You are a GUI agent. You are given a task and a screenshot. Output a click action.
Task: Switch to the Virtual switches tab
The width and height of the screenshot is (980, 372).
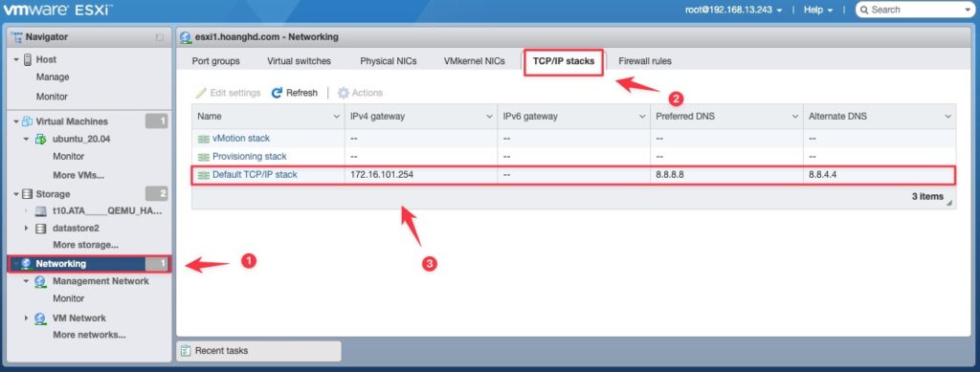[299, 61]
